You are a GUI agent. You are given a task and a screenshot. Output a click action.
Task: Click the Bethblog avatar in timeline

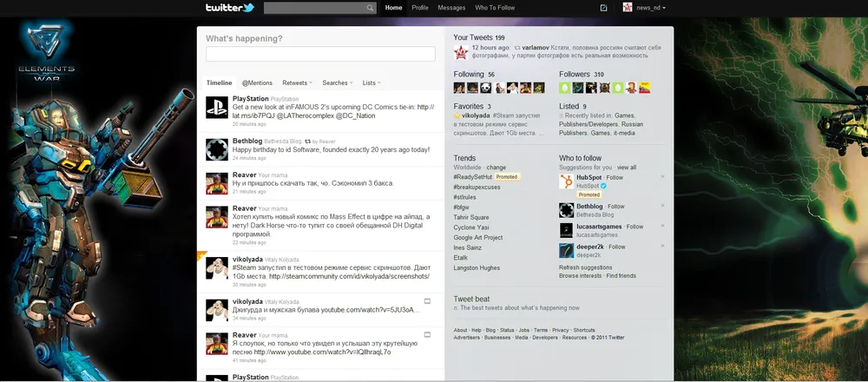pyautogui.click(x=217, y=149)
